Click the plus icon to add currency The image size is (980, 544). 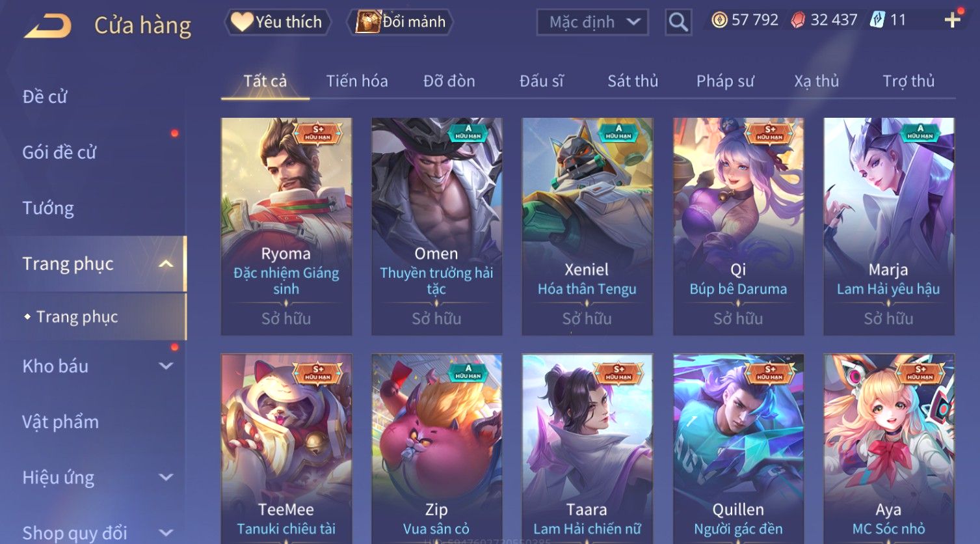tap(953, 20)
